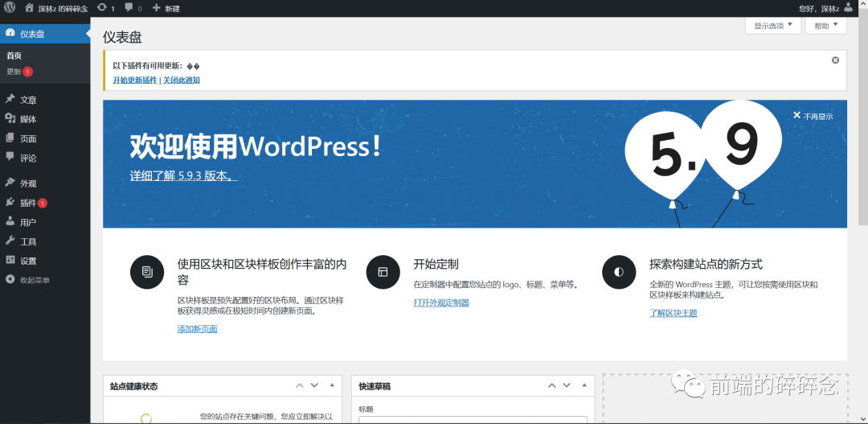Click the page vertical scrollbar
Screen dimensions: 868x424
coord(863,119)
